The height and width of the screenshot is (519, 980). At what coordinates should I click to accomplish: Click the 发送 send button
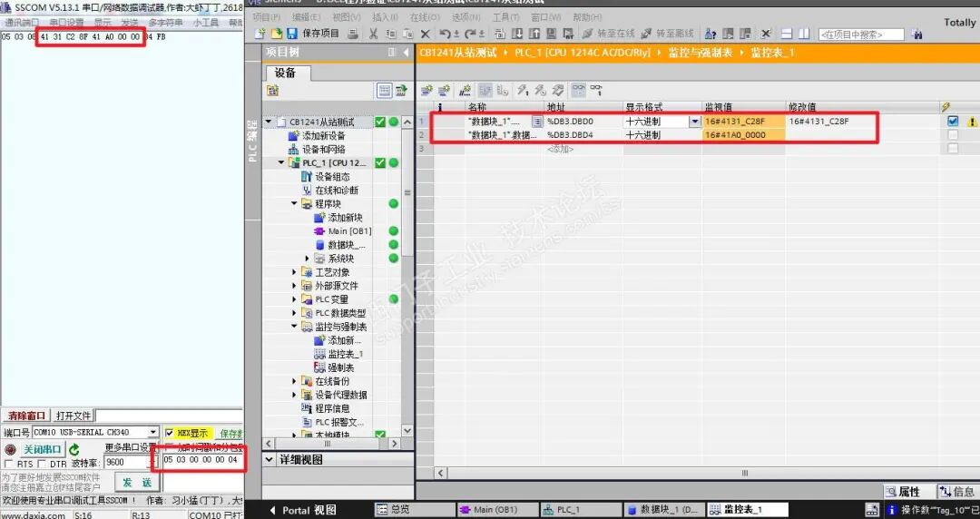tap(137, 482)
